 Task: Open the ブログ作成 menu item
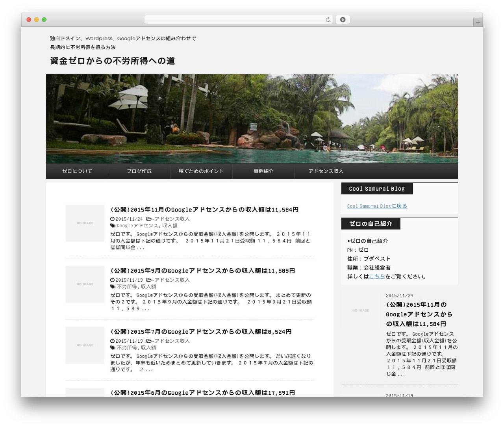pos(139,171)
